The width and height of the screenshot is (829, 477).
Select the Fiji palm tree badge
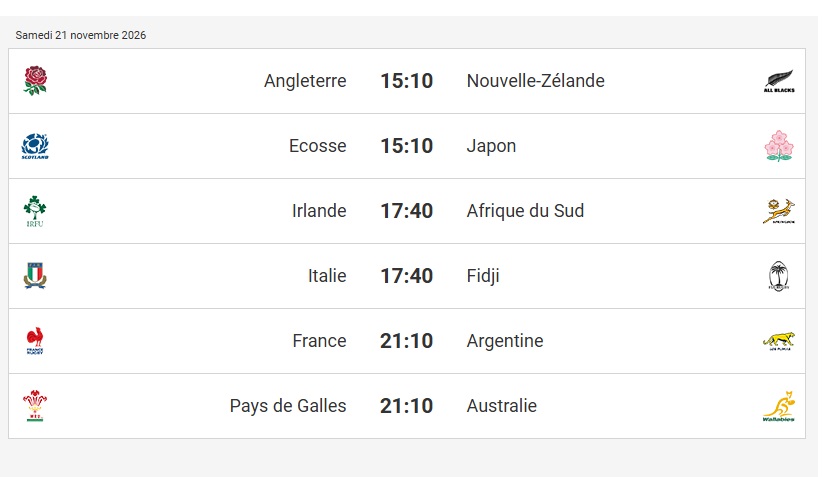779,276
